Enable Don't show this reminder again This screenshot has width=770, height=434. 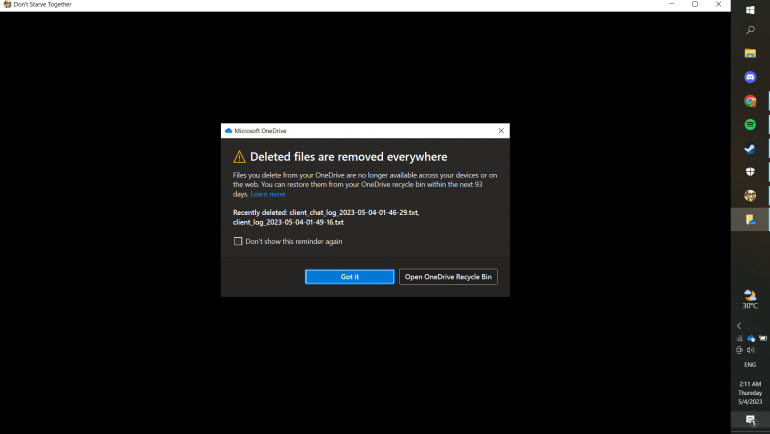coord(238,241)
